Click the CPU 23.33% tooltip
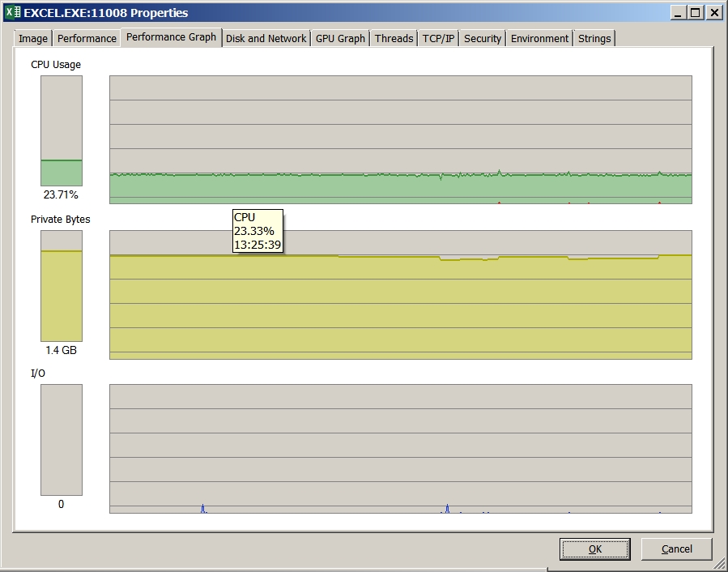 pyautogui.click(x=258, y=231)
